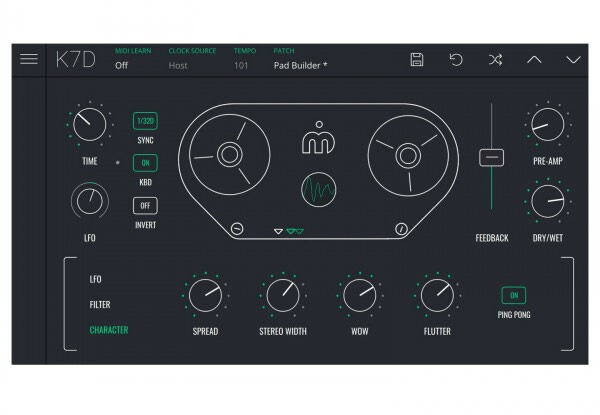Click the Feedback slider handle
Screen dimensions: 600x415
point(491,158)
